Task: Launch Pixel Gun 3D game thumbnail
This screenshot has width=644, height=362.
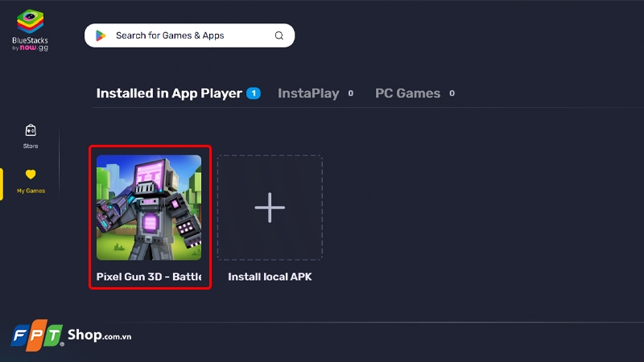Action: 149,208
